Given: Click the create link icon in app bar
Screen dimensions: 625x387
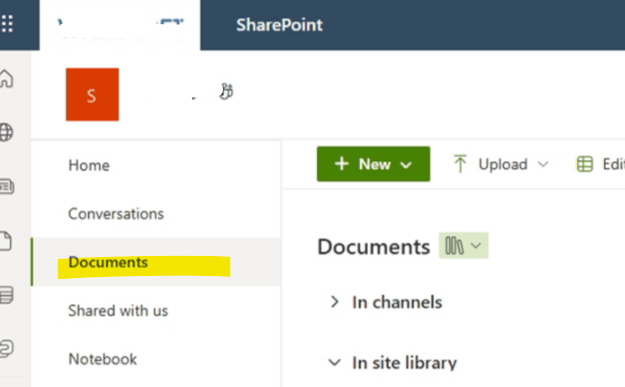Looking at the screenshot, I should [6, 348].
